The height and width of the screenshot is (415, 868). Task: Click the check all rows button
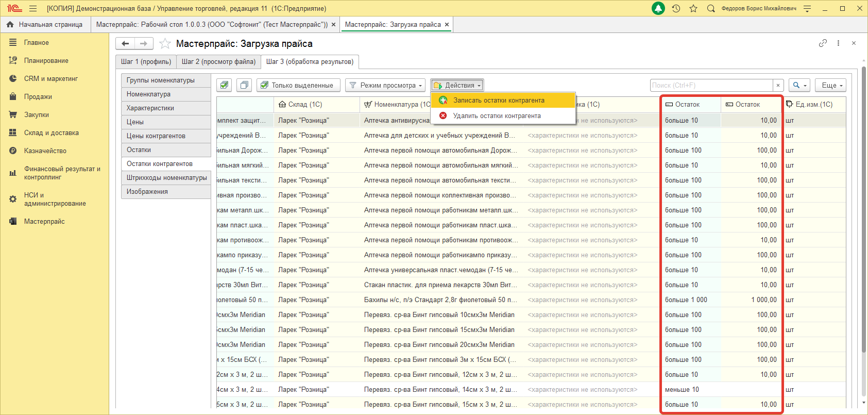tap(224, 85)
